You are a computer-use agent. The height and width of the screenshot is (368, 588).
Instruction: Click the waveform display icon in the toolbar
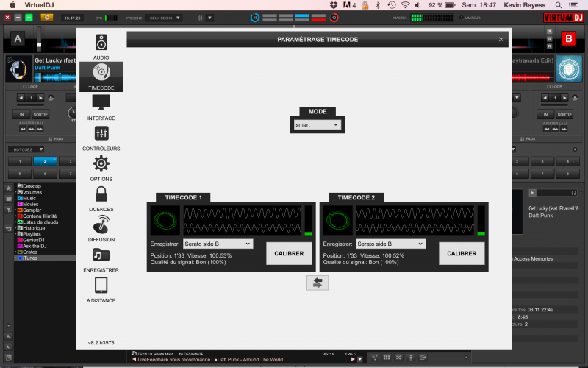[201, 18]
